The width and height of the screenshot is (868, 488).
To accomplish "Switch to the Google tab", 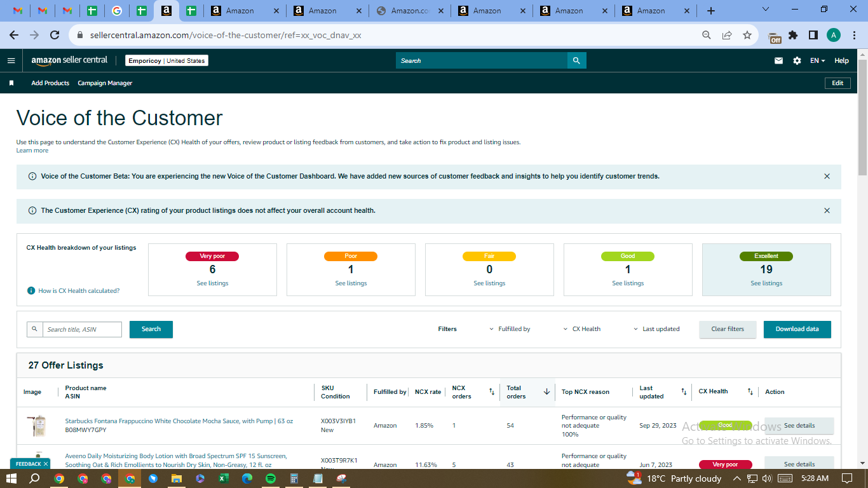I will (116, 11).
